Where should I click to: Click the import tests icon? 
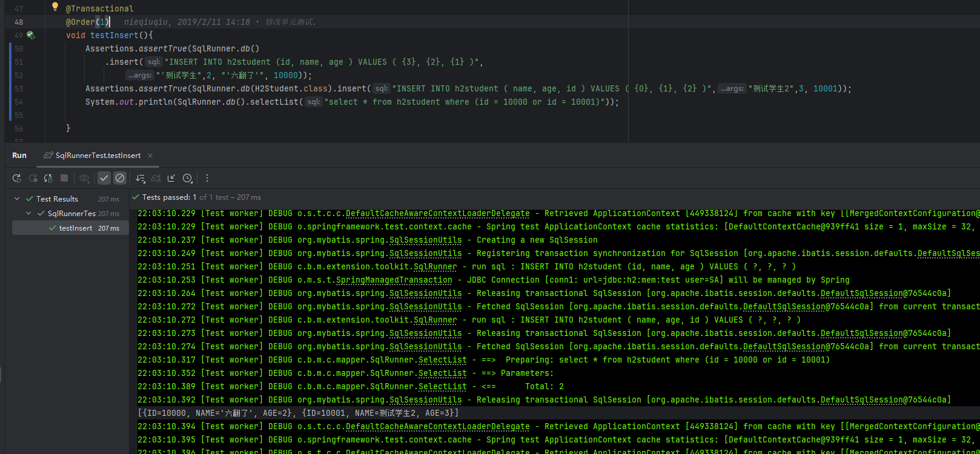171,178
